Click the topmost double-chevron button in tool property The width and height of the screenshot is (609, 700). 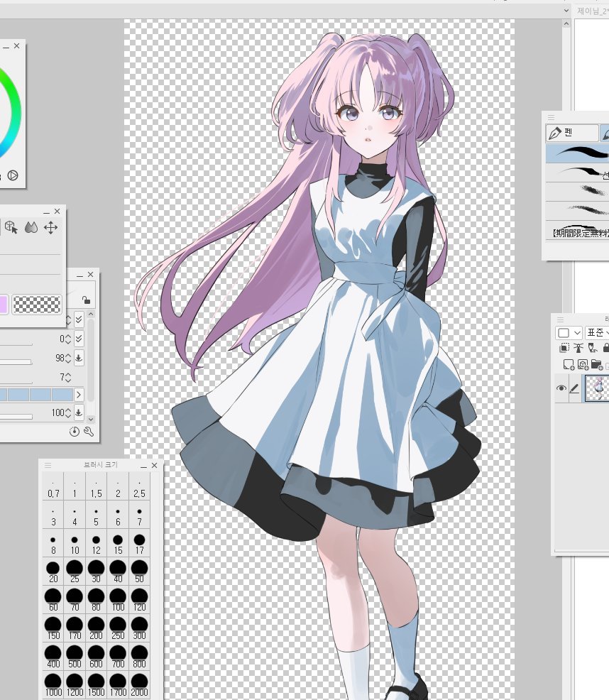79,319
